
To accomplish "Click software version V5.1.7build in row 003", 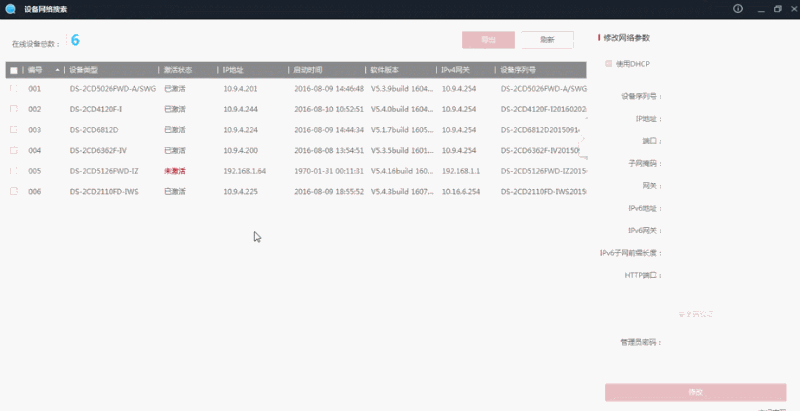I will coord(402,130).
